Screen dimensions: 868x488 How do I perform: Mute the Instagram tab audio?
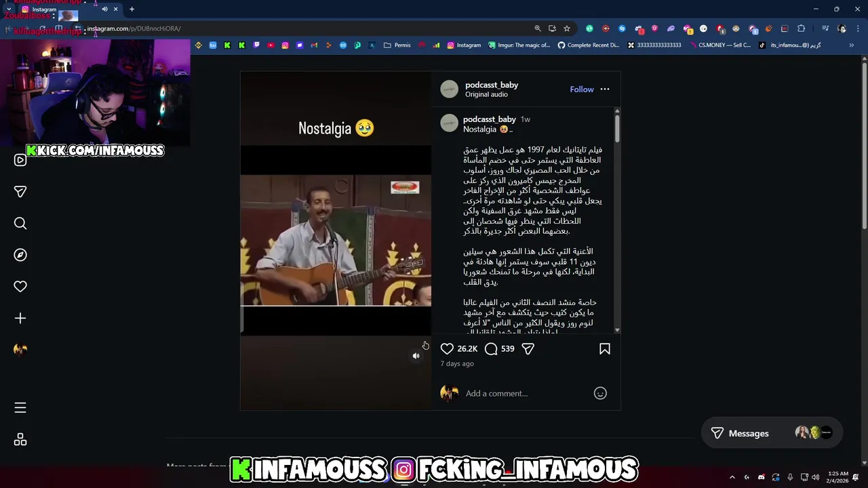coord(104,9)
